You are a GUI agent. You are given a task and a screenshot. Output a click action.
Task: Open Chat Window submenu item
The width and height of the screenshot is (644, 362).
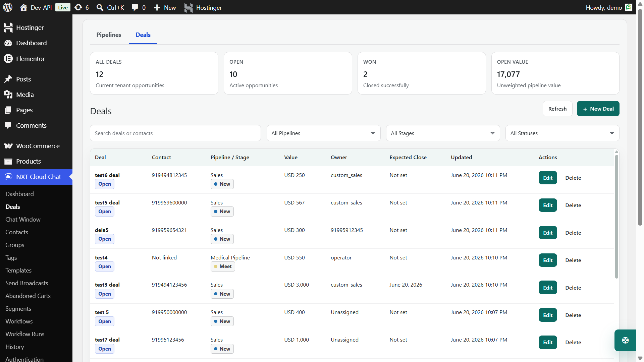pyautogui.click(x=23, y=219)
